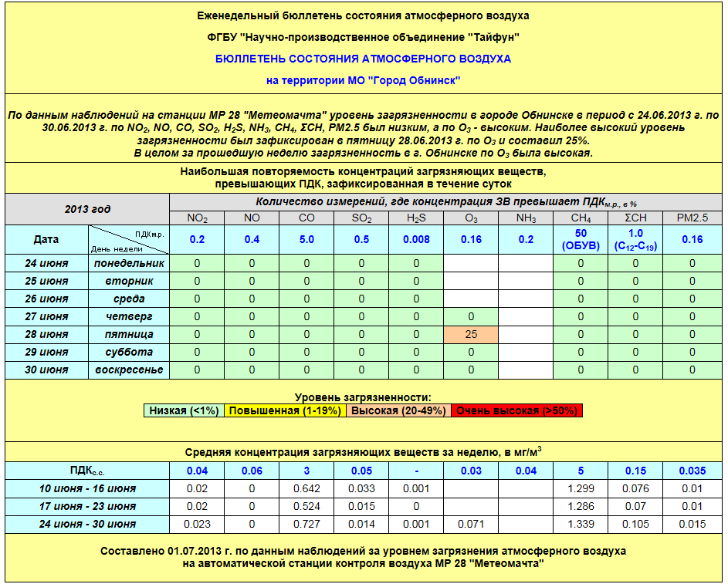Click the '10 июня - 16 июня' row label
Image resolution: width=728 pixels, height=584 pixels.
(87, 489)
